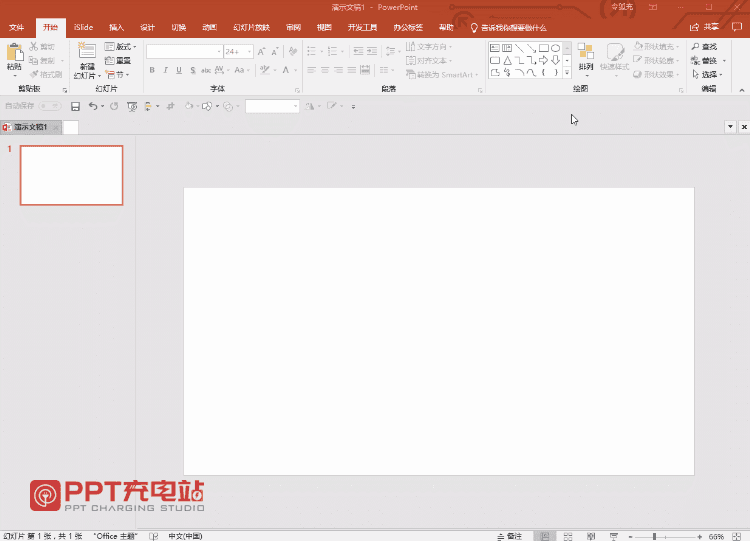Viewport: 750px width, 541px height.
Task: Open the Arrange dropdown
Action: [586, 60]
